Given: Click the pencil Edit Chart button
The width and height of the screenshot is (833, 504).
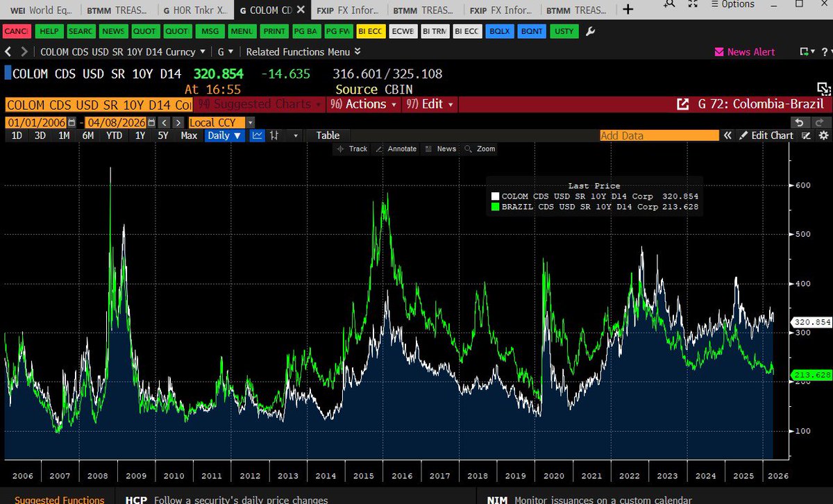Looking at the screenshot, I should click(x=766, y=135).
